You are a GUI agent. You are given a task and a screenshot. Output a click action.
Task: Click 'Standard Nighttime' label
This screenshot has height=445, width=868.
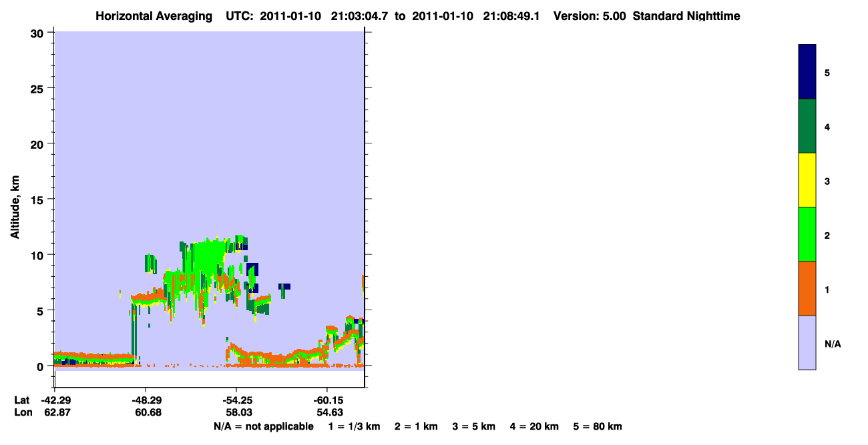point(686,16)
